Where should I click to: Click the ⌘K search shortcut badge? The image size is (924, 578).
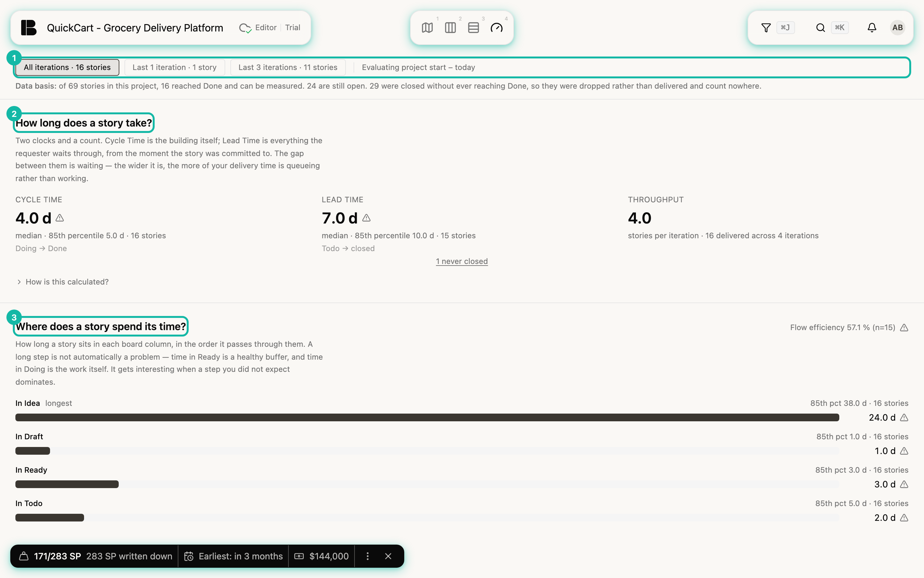[840, 28]
